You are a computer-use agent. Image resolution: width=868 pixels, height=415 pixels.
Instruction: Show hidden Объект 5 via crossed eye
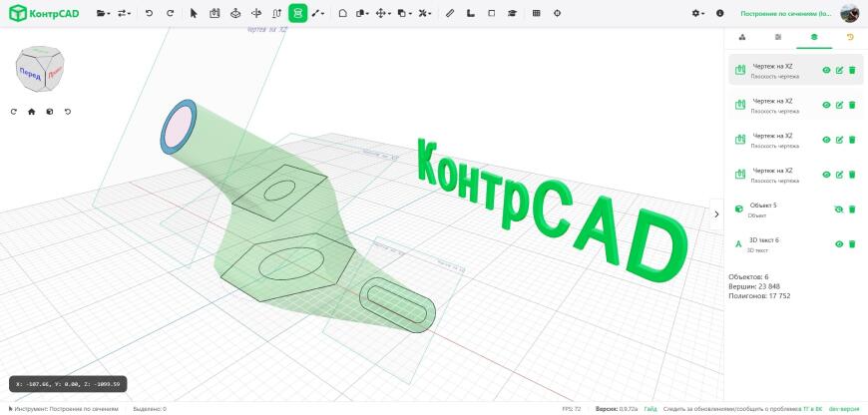(x=839, y=209)
